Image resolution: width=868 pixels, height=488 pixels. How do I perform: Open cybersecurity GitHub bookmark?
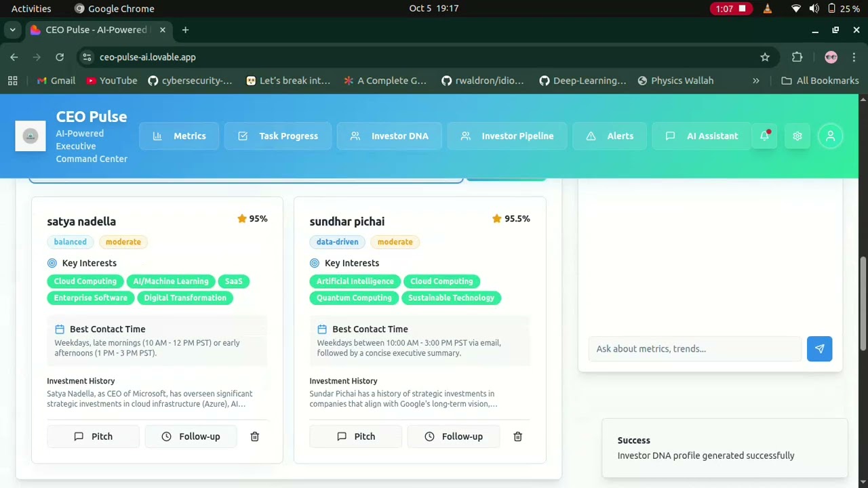(x=190, y=81)
